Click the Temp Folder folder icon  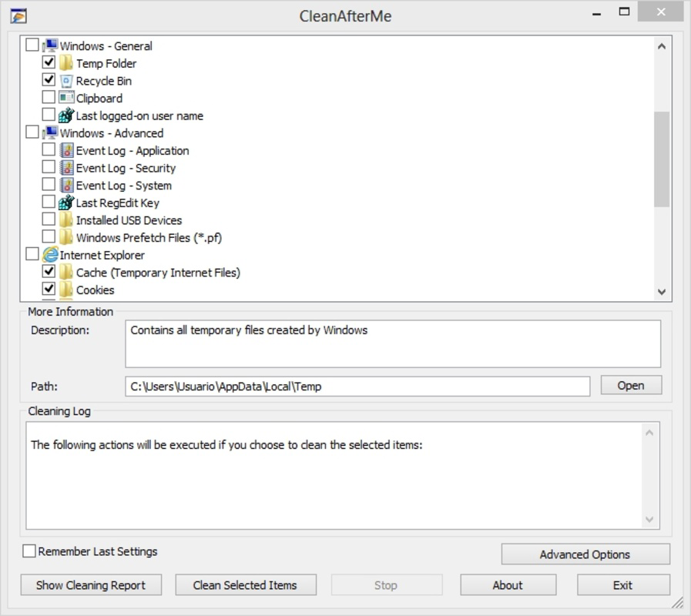(66, 63)
